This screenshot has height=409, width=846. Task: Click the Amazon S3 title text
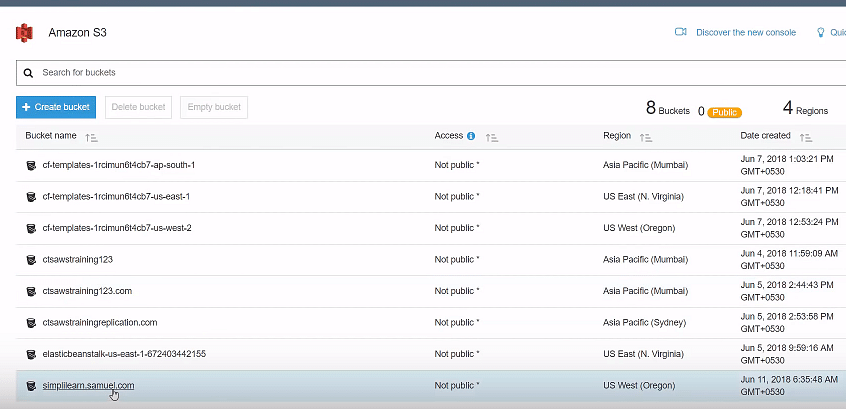(77, 33)
